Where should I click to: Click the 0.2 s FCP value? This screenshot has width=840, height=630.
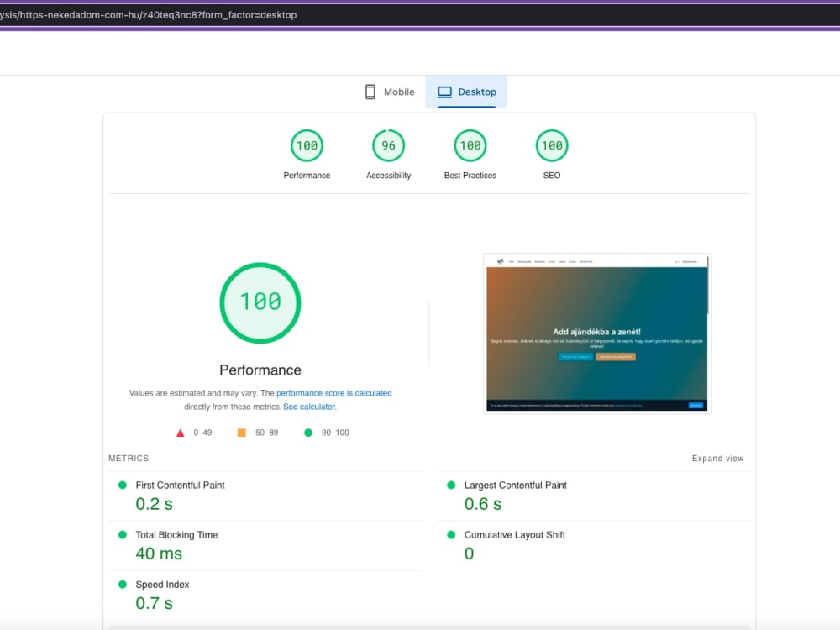155,504
